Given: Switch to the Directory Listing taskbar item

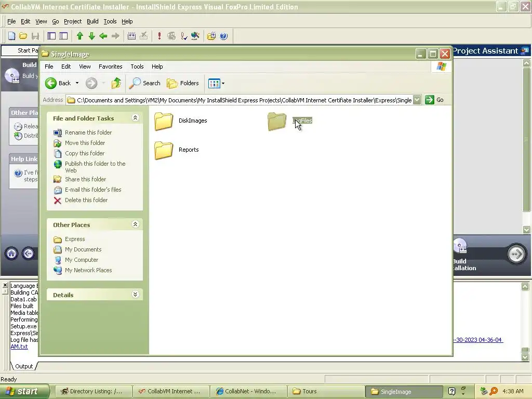Looking at the screenshot, I should coord(93,392).
